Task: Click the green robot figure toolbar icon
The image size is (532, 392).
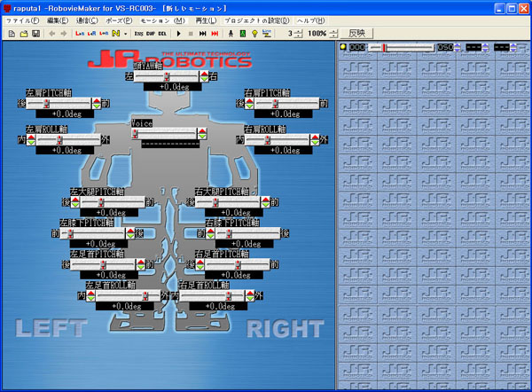Action: [x=231, y=33]
